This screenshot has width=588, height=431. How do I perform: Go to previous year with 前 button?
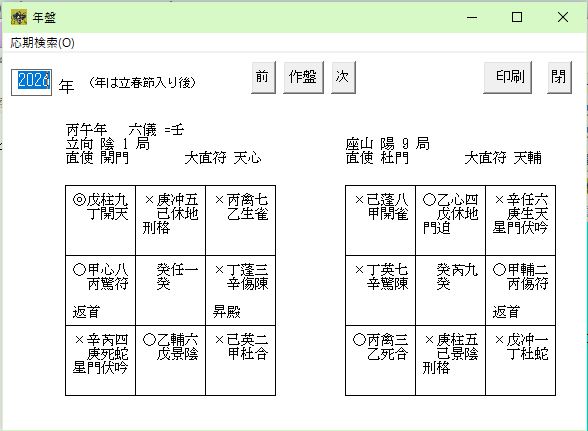(x=263, y=77)
